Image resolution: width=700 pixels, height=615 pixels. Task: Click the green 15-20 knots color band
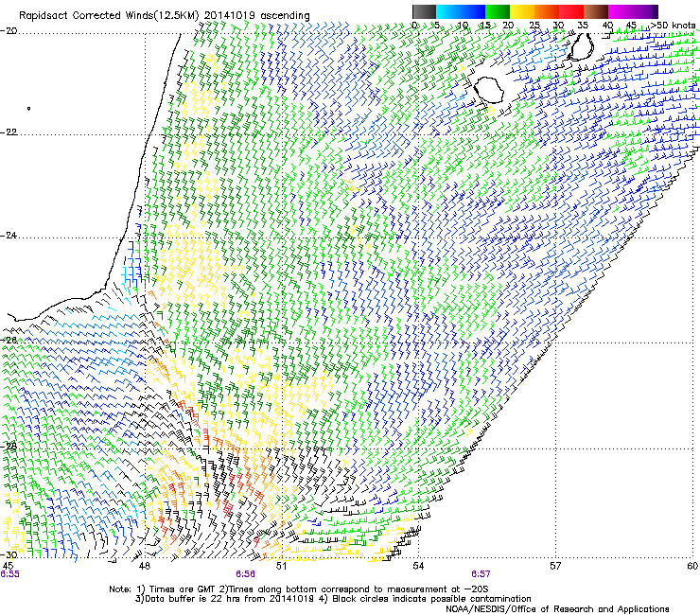click(498, 11)
